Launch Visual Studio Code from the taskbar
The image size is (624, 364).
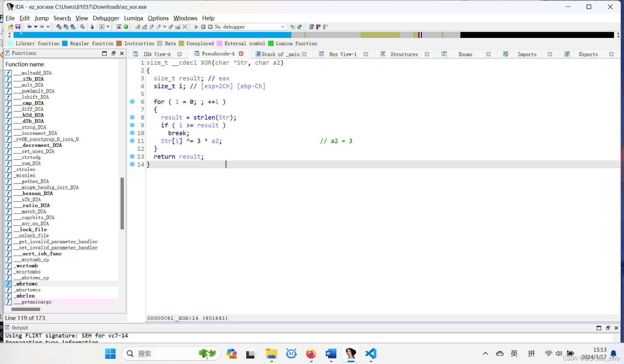pos(371,354)
